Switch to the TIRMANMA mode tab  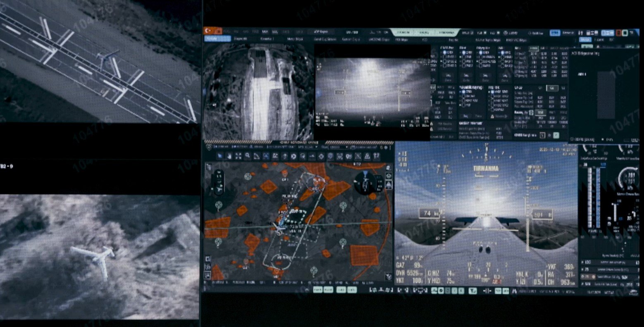click(x=446, y=32)
